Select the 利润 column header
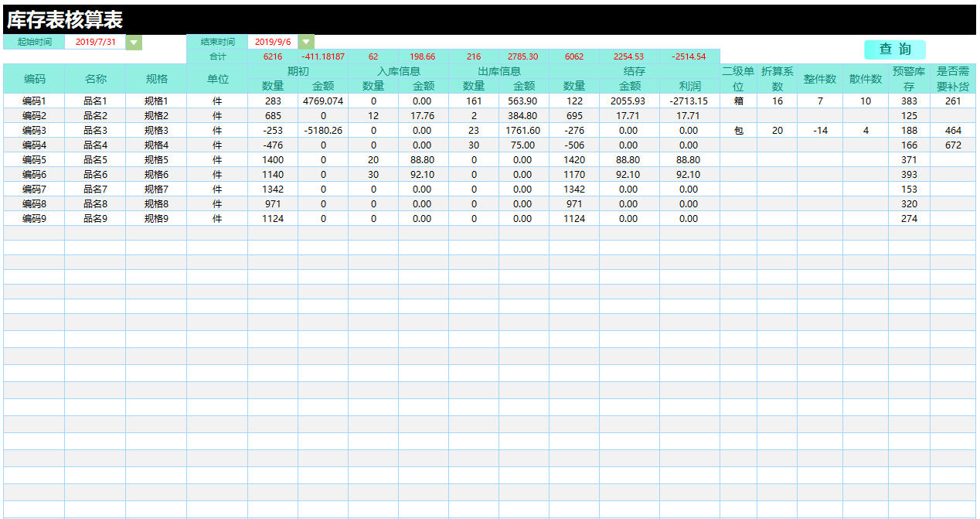This screenshot has height=519, width=980. click(689, 86)
